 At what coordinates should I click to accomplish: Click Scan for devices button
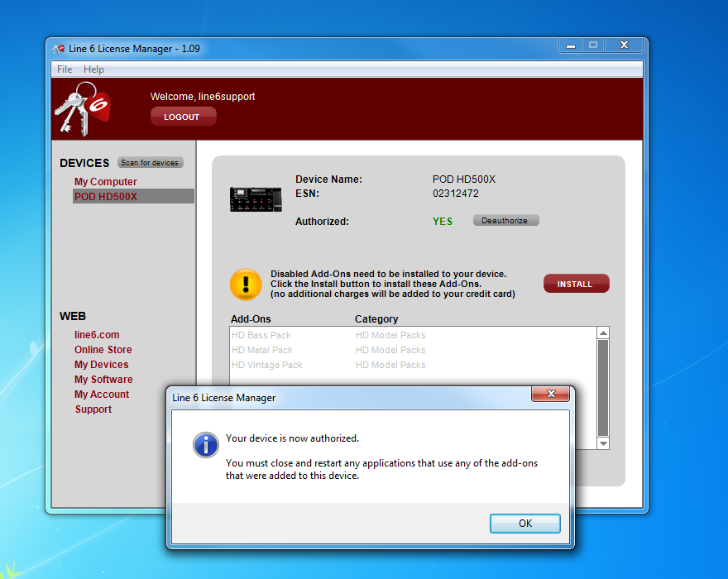(150, 162)
